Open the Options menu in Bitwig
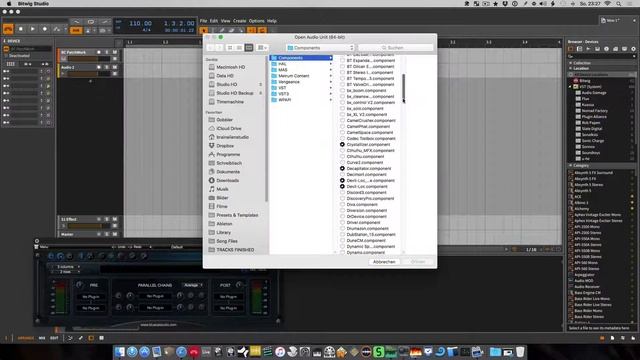 coord(256,21)
